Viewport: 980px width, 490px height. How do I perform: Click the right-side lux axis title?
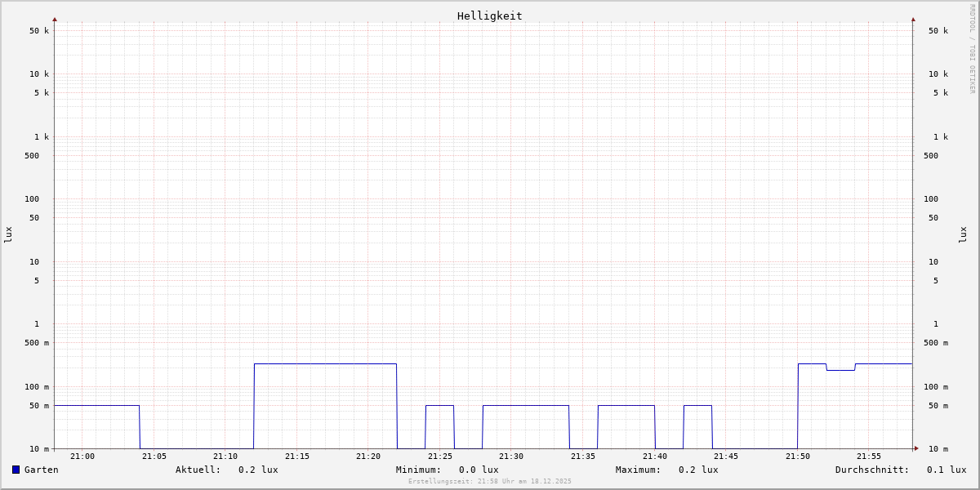pyautogui.click(x=964, y=234)
